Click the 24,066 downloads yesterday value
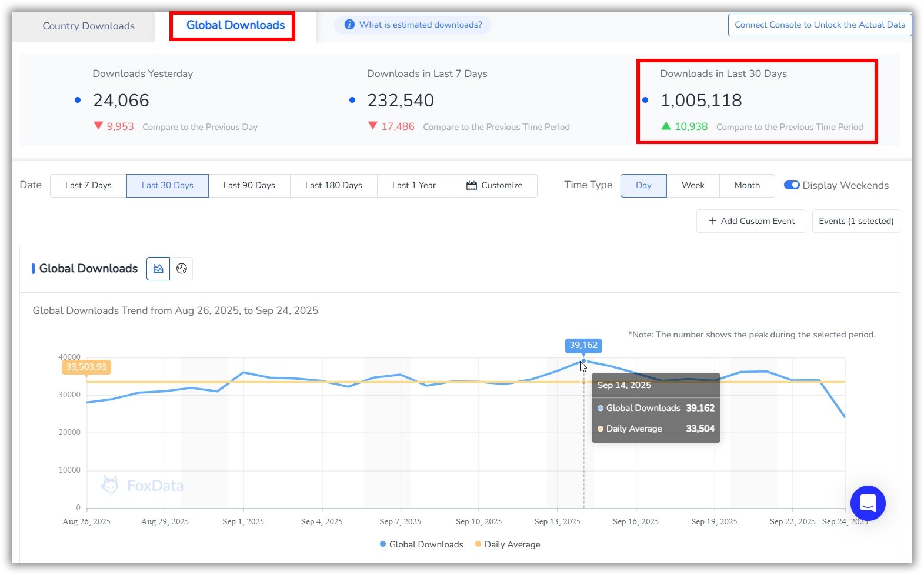The height and width of the screenshot is (575, 924). tap(121, 101)
